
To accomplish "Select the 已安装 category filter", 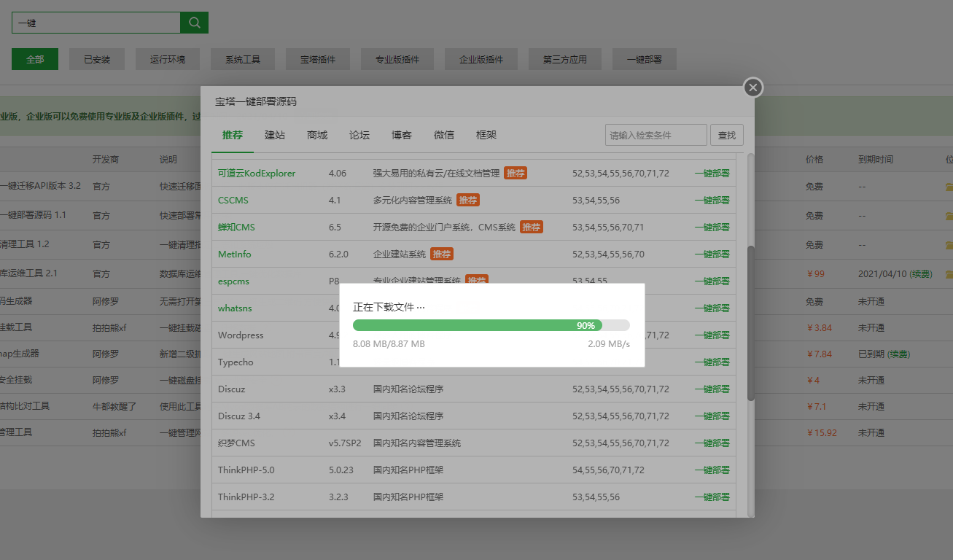I will click(x=97, y=60).
